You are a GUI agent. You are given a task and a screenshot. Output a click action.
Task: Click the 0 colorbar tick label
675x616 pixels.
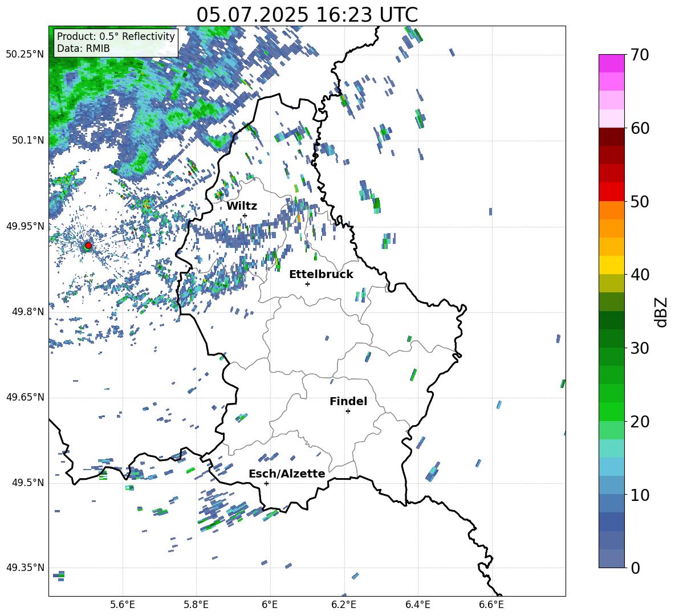coord(635,568)
